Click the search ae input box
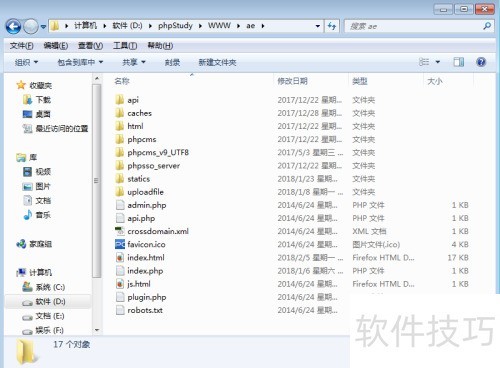The height and width of the screenshot is (368, 500). pyautogui.click(x=413, y=26)
